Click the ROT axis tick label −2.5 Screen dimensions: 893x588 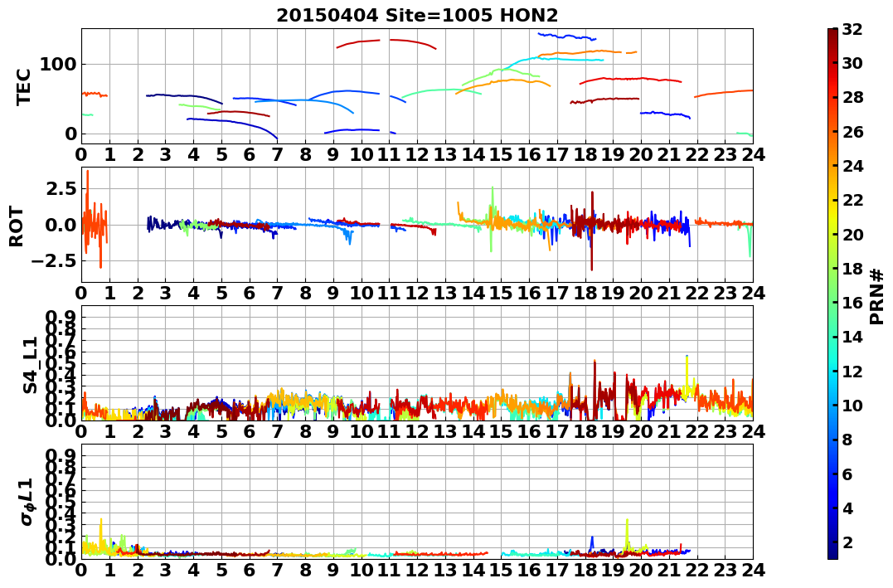click(x=54, y=261)
